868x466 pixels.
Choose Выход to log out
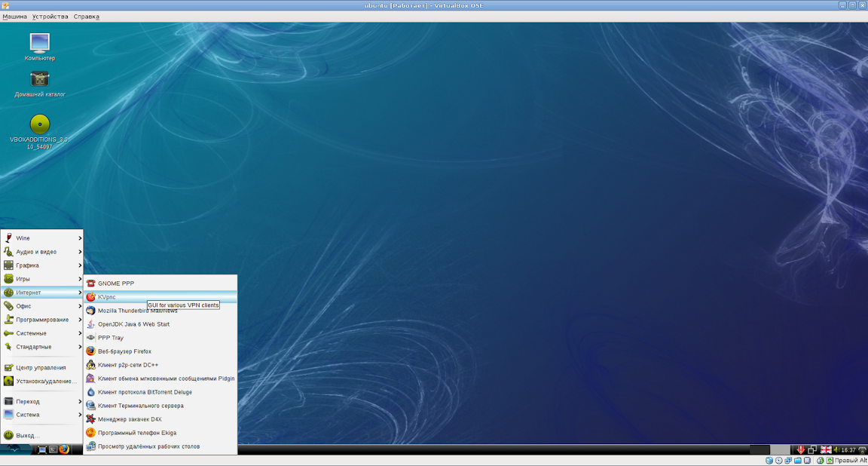pyautogui.click(x=42, y=435)
